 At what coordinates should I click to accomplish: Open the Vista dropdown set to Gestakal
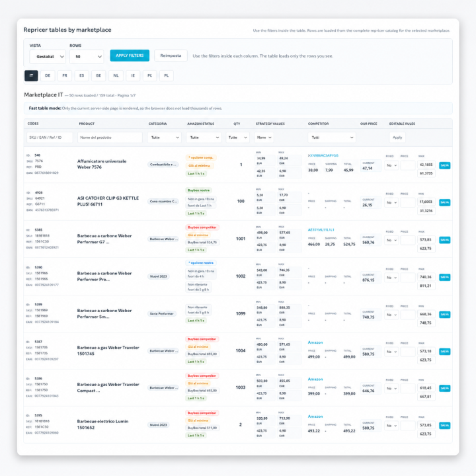click(48, 57)
